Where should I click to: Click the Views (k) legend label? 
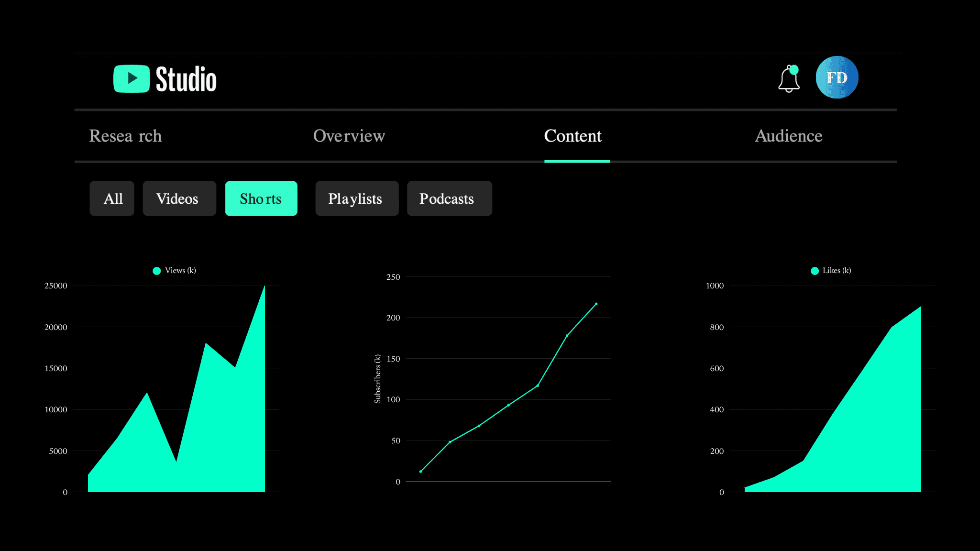180,271
